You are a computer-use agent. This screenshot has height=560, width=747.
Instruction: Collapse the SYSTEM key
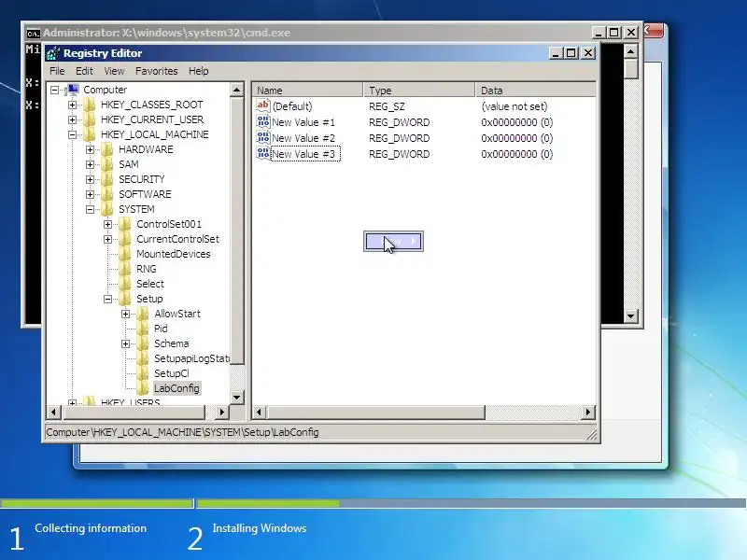click(x=90, y=209)
